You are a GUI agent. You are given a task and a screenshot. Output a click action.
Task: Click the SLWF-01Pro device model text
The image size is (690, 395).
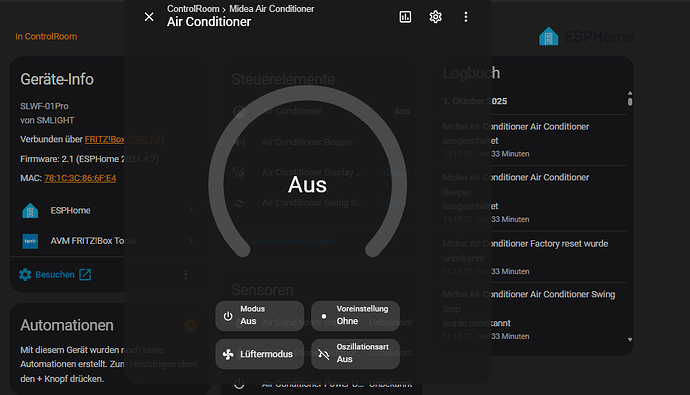pyautogui.click(x=44, y=106)
